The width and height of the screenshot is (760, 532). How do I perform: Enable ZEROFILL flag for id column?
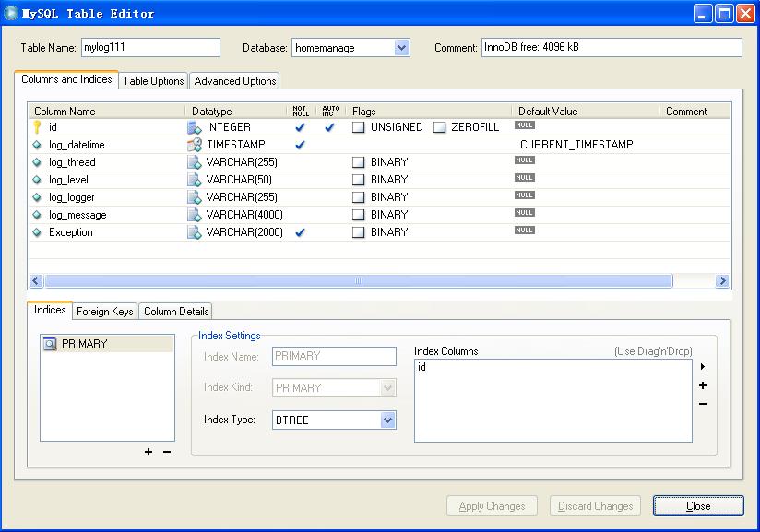[x=439, y=127]
